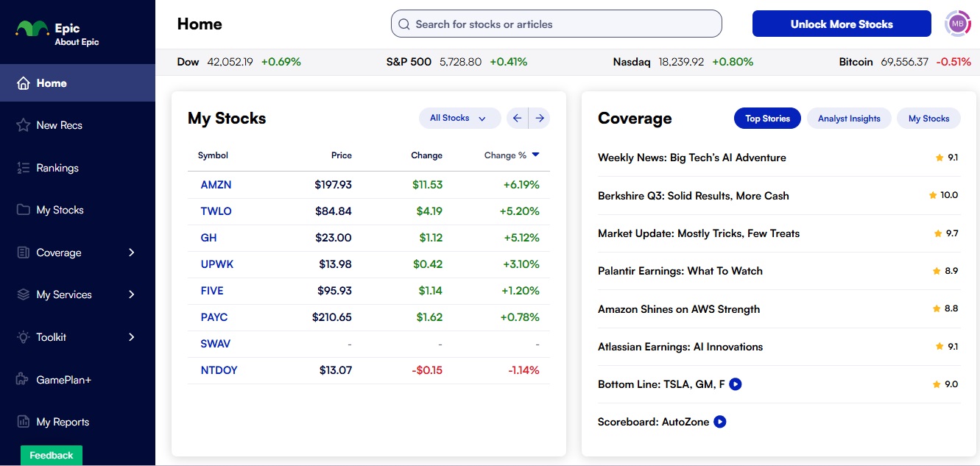Image resolution: width=980 pixels, height=466 pixels.
Task: Expand the Coverage sidebar section
Action: [59, 252]
